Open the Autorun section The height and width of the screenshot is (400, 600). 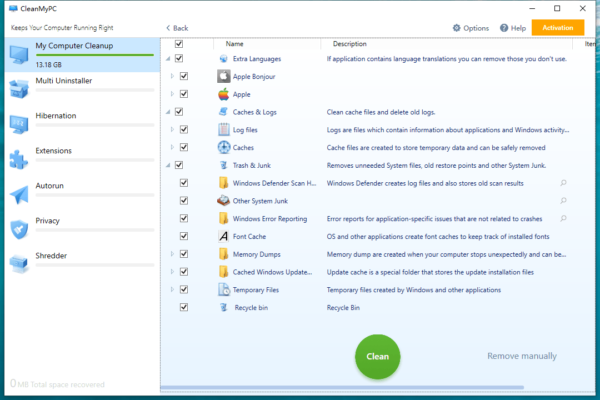pyautogui.click(x=82, y=194)
